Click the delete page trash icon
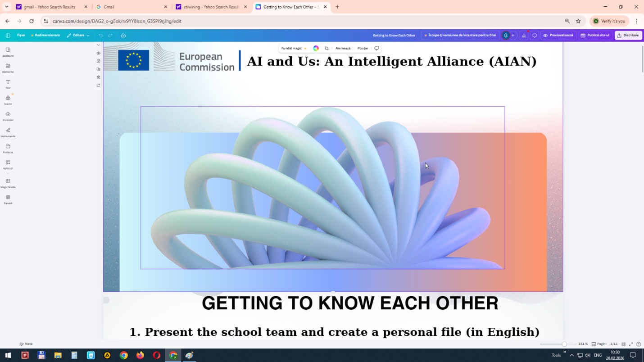The height and width of the screenshot is (362, 644). click(99, 77)
